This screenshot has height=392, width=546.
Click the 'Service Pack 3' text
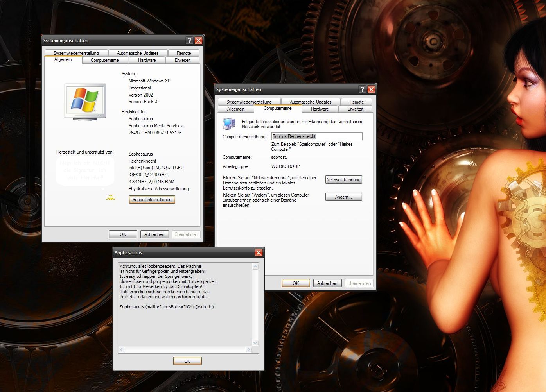tap(143, 102)
